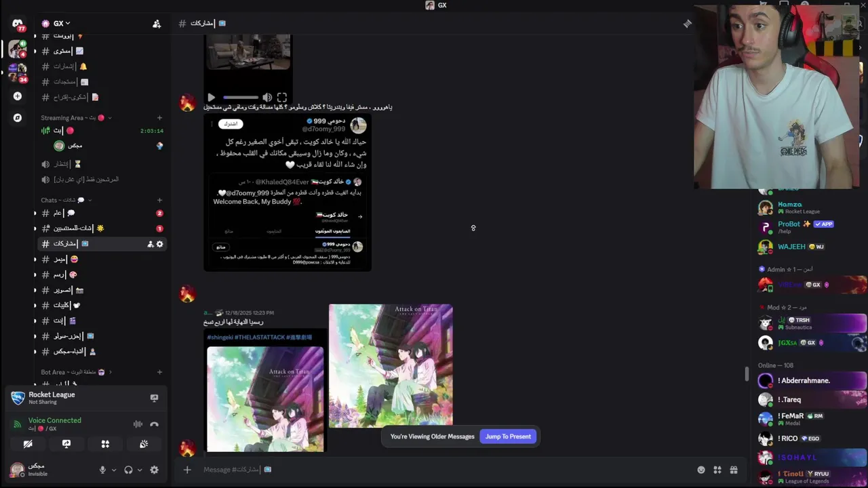Click live stream icon beside مجكس voice user
868x488 pixels.
[159, 146]
